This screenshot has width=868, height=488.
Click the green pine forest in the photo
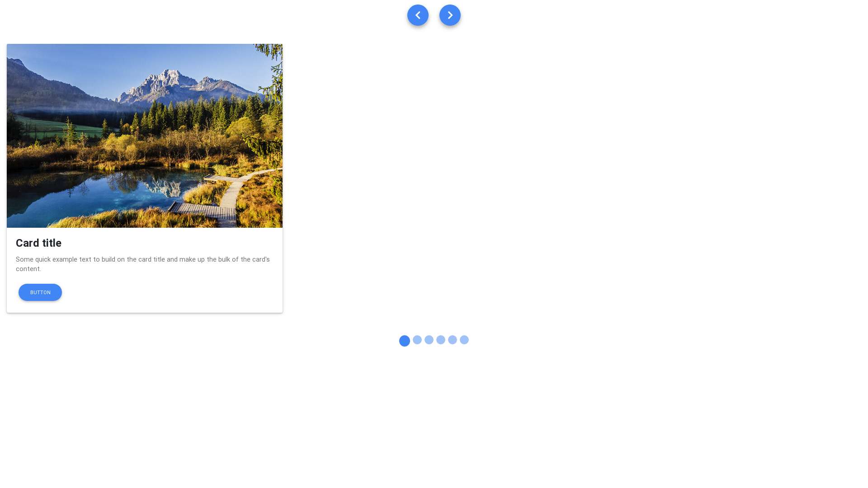[x=194, y=113]
